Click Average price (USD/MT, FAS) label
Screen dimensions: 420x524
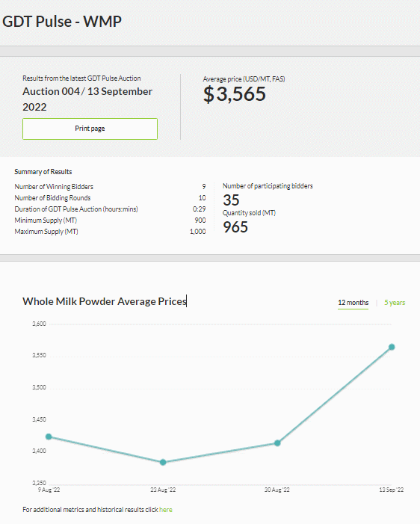click(244, 79)
